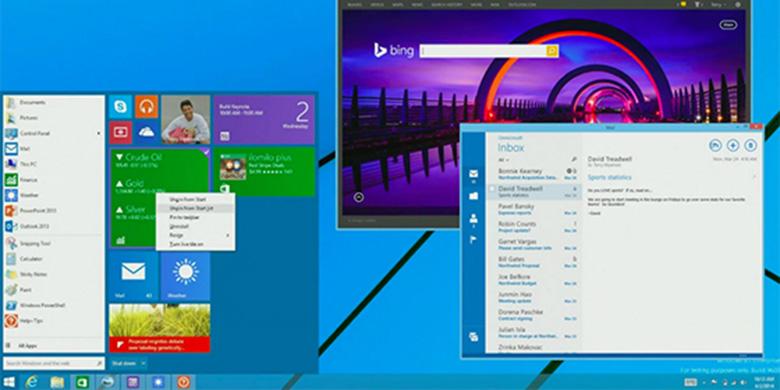Screen dimensions: 780x390
Task: Open the green Store icon on taskbar
Action: 82,382
